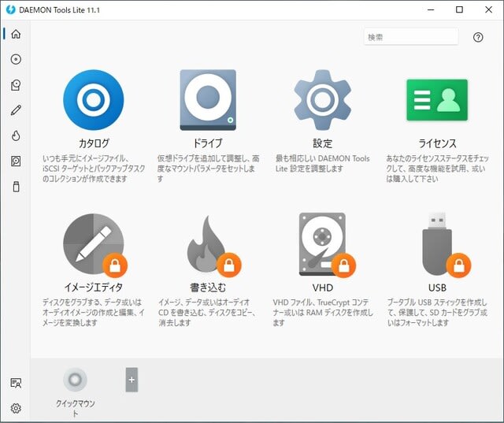Open the disc Images sidebar icon
Image resolution: width=504 pixels, height=423 pixels.
16,59
